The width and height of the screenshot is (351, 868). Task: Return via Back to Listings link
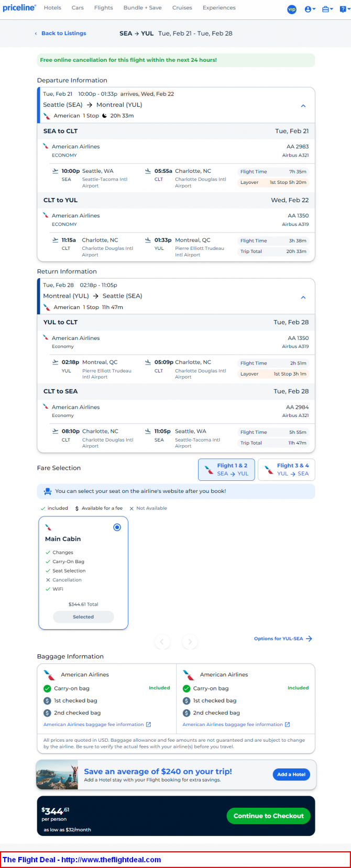tap(60, 33)
